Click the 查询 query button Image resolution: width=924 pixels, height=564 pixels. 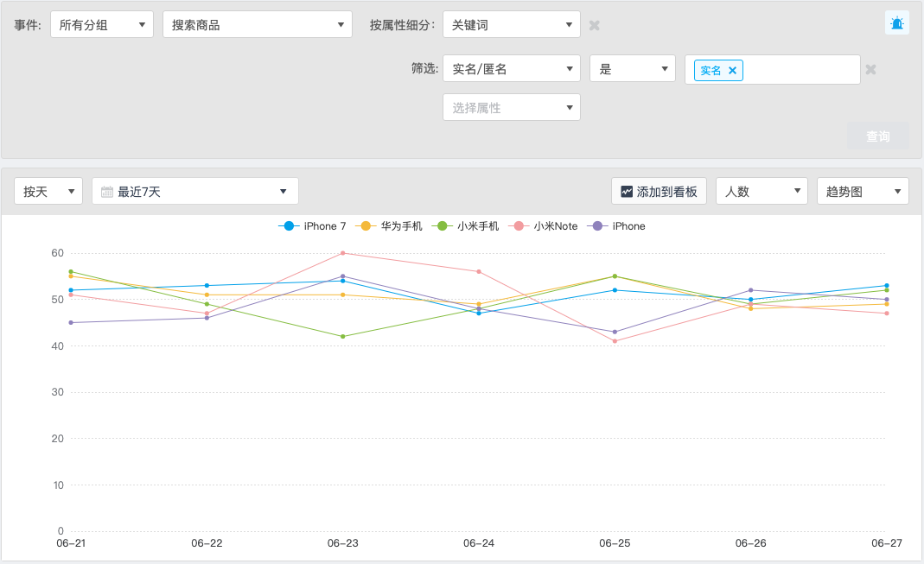click(x=877, y=136)
